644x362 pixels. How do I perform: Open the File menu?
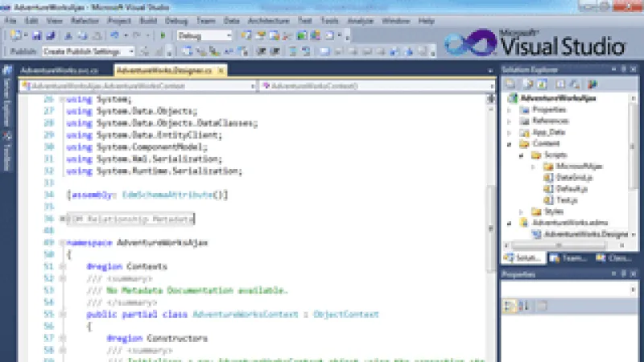pyautogui.click(x=10, y=21)
